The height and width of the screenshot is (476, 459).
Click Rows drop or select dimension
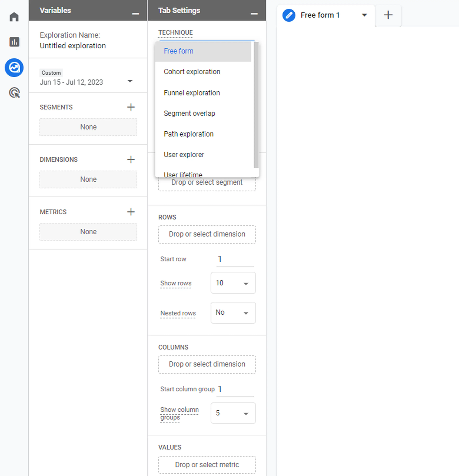(x=207, y=234)
